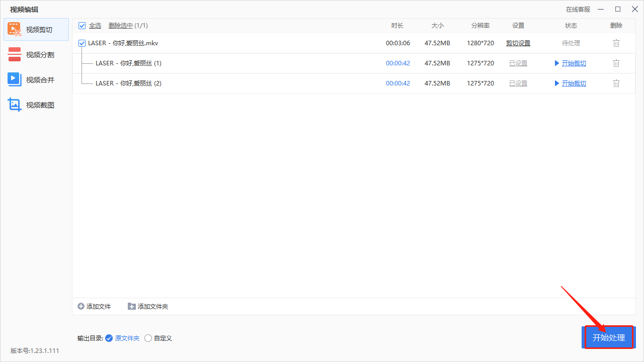Click the 分辨率 column header

pyautogui.click(x=480, y=26)
